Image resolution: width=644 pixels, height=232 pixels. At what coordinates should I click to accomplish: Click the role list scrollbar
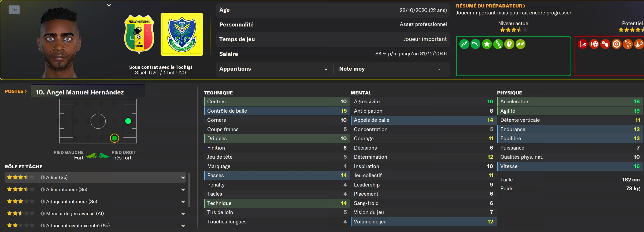click(189, 190)
